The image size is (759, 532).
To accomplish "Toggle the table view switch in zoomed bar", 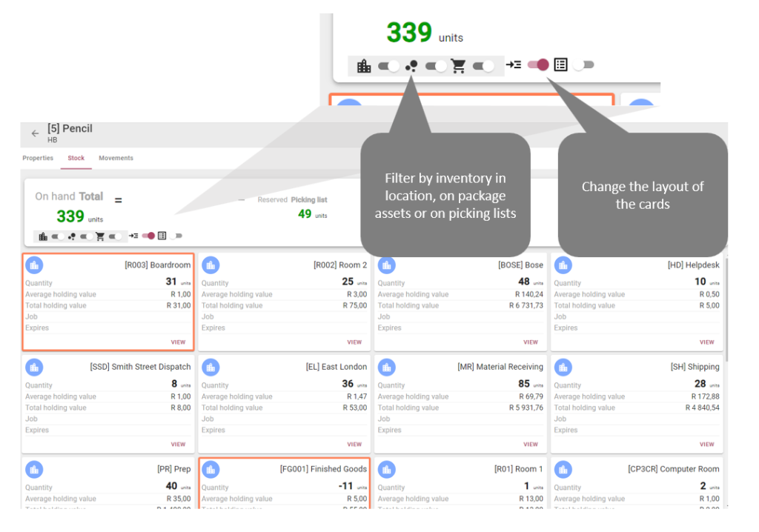I will tap(583, 65).
